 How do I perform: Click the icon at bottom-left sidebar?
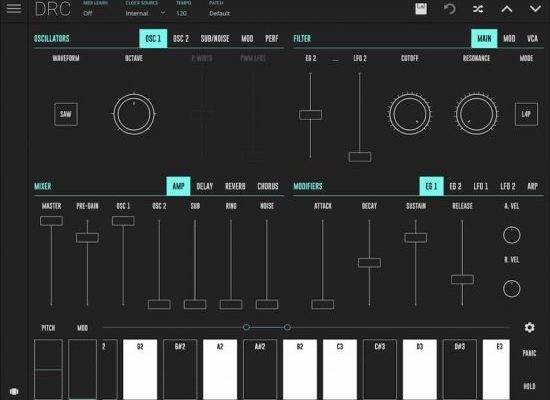(14, 391)
